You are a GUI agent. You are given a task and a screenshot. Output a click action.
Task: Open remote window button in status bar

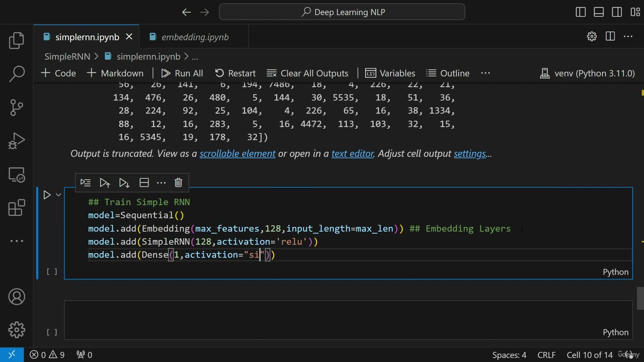point(12,355)
